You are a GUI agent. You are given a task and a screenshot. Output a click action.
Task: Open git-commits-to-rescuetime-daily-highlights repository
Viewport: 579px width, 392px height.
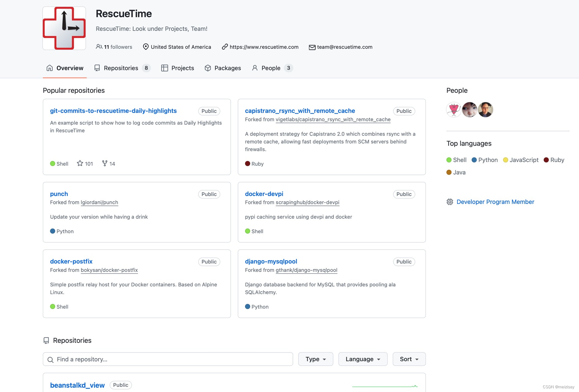113,111
